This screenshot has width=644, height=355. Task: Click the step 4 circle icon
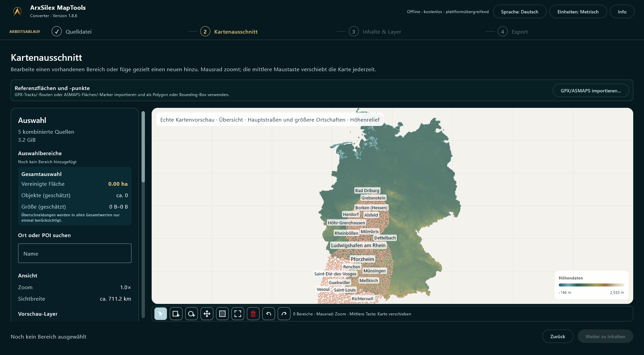[x=502, y=32]
